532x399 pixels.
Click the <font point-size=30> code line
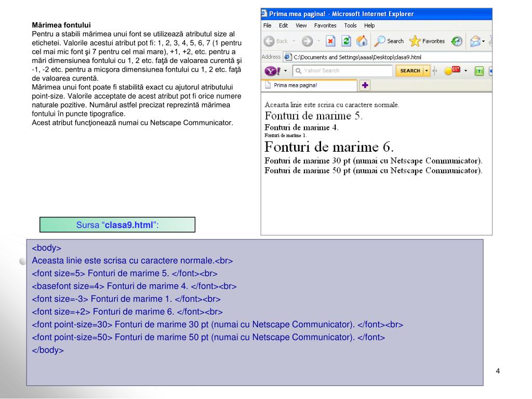coord(218,324)
